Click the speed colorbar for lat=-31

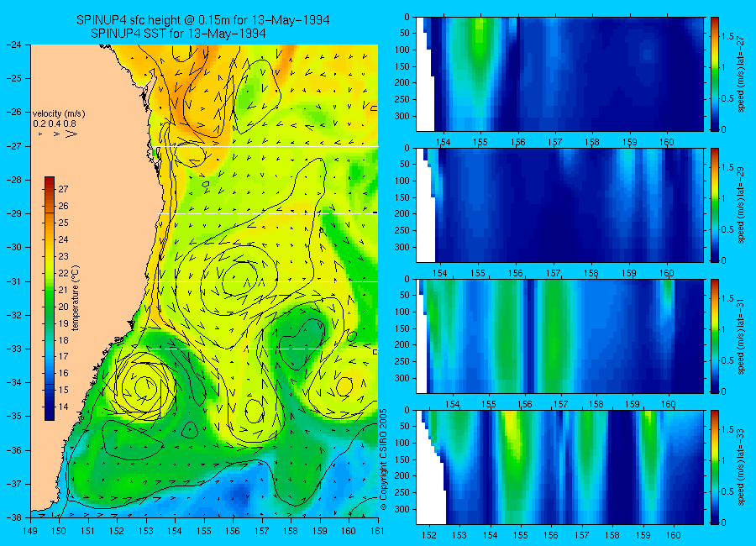[x=715, y=336]
